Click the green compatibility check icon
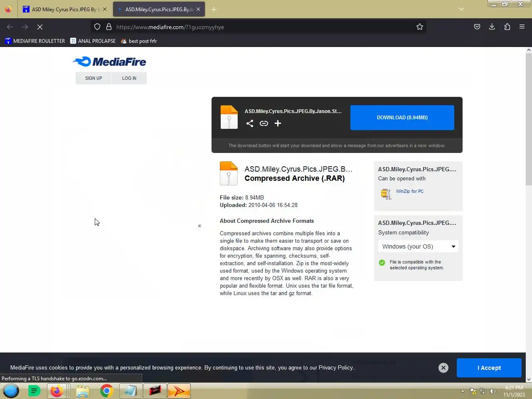Screen dimensions: 532x399 (382, 263)
